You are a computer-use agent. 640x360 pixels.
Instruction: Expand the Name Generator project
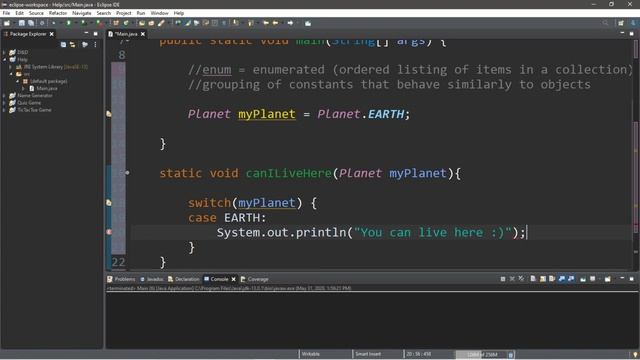pyautogui.click(x=4, y=96)
